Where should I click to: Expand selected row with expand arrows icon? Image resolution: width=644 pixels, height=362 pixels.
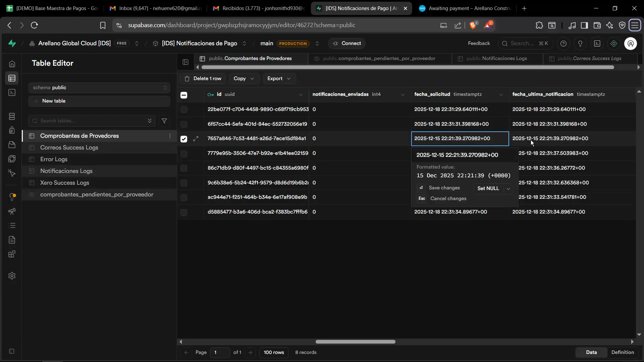196,138
